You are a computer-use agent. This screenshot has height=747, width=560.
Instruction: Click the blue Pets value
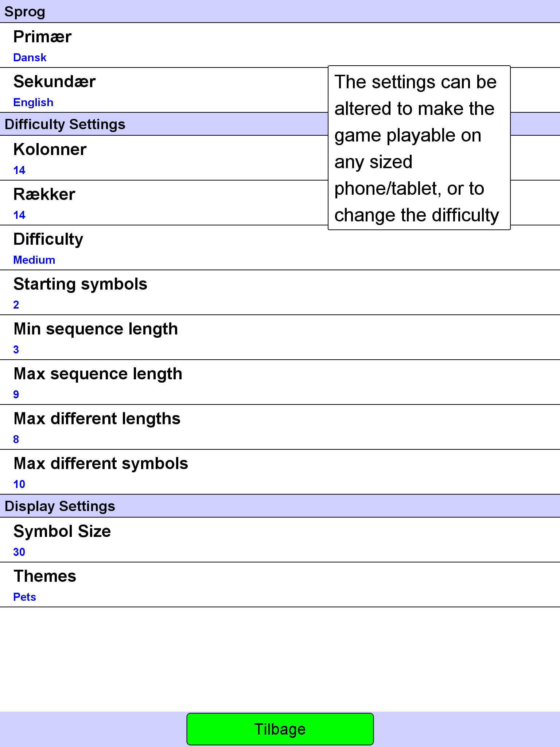tap(24, 597)
